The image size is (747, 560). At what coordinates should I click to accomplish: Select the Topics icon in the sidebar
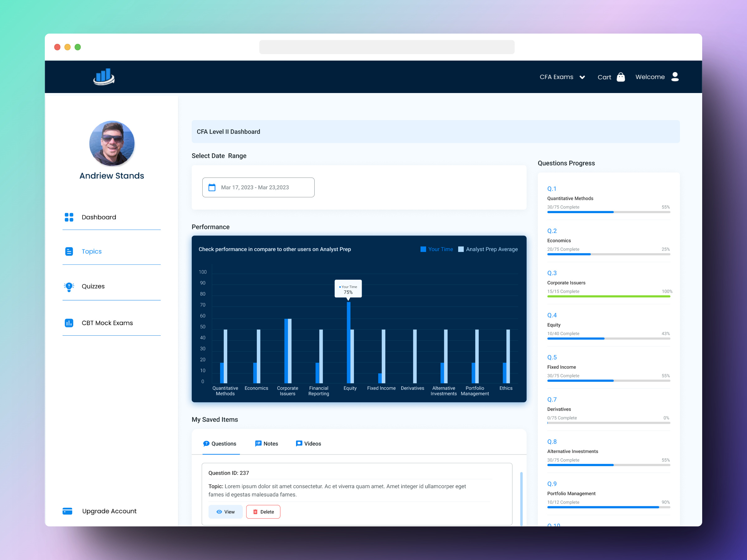tap(69, 251)
